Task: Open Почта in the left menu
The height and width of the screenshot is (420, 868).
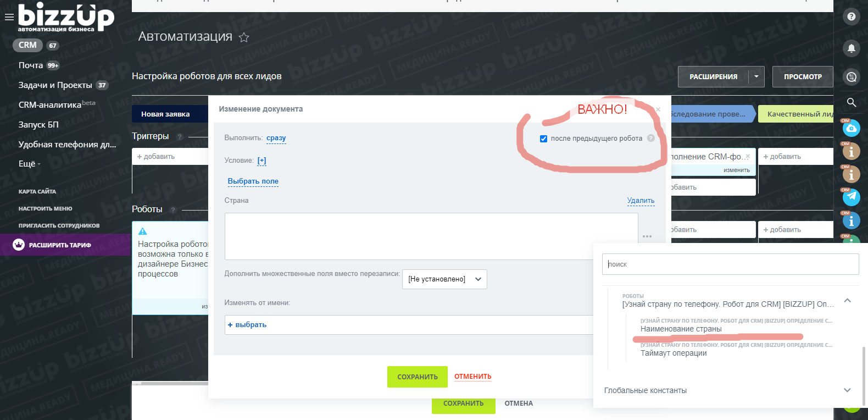Action: tap(31, 65)
